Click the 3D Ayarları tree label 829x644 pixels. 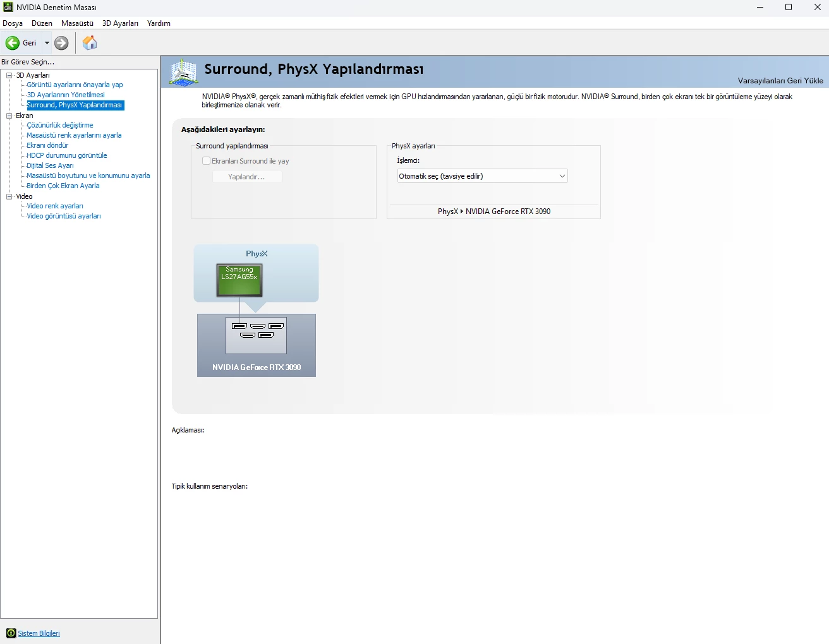click(33, 75)
